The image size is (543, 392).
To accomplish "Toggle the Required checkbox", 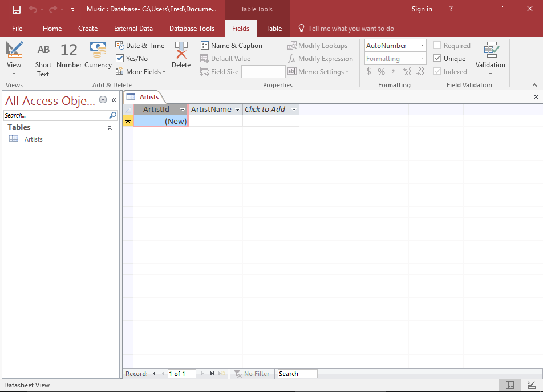I will 437,45.
